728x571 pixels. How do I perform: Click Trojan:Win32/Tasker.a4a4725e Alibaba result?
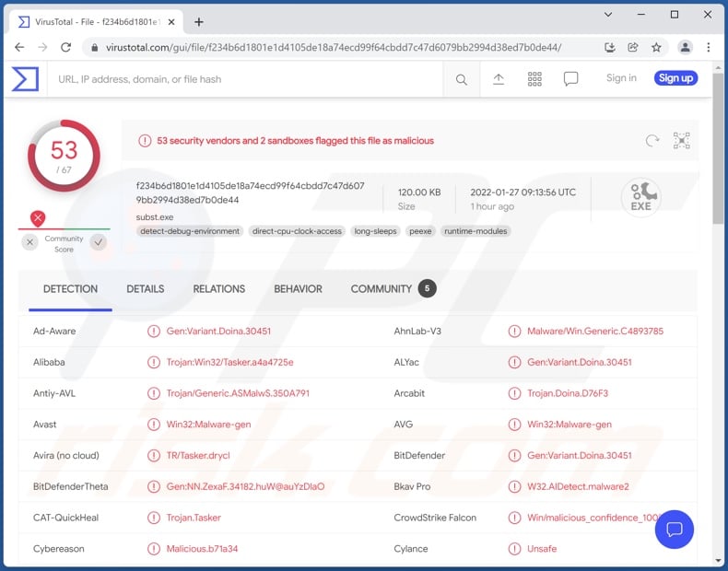tap(229, 362)
